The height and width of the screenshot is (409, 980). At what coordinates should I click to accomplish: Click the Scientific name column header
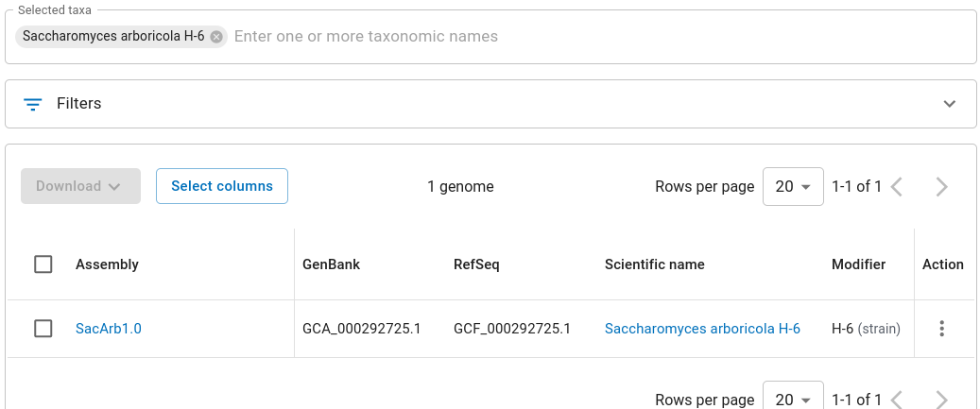(x=654, y=264)
